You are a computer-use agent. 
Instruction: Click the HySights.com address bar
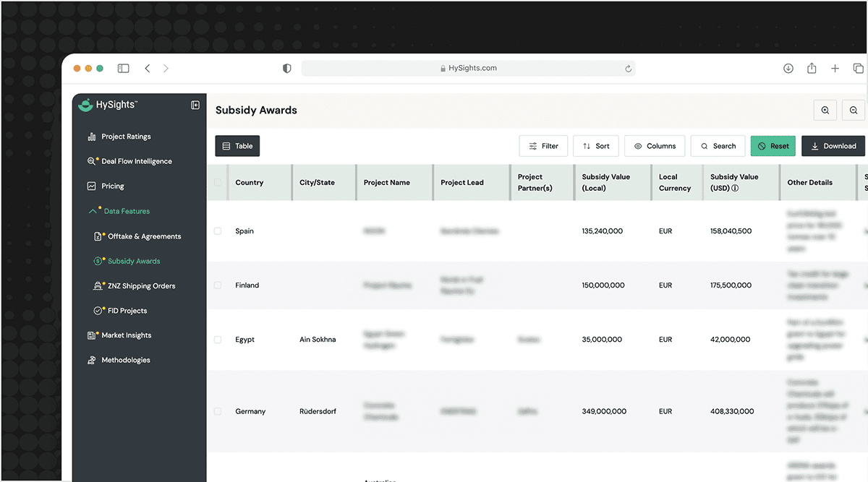click(468, 68)
